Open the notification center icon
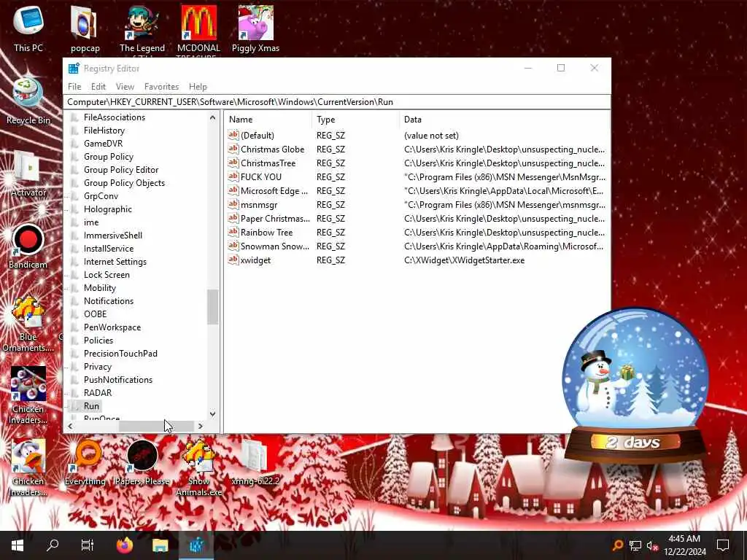This screenshot has width=747, height=560. coord(723,545)
